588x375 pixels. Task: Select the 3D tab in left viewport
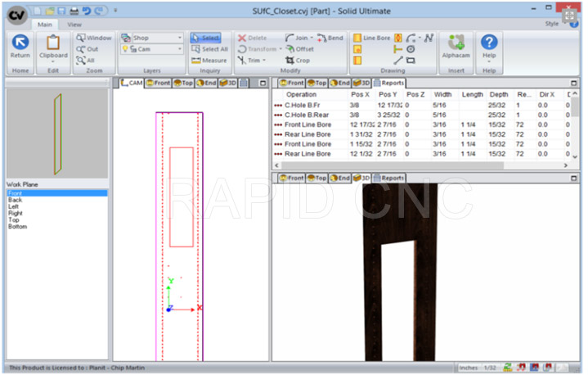[228, 83]
